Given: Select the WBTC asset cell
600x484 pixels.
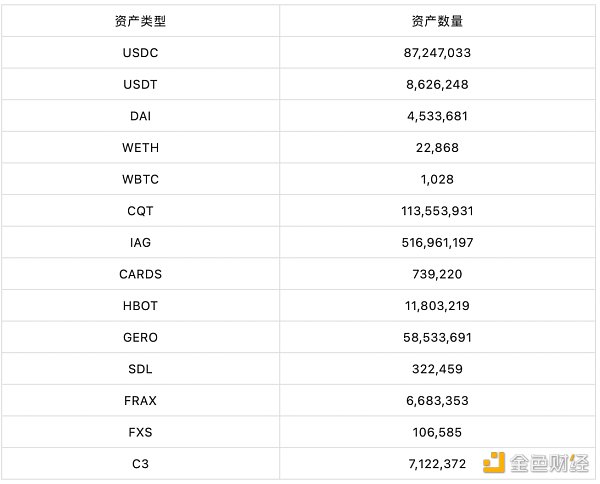Looking at the screenshot, I should pos(140,179).
